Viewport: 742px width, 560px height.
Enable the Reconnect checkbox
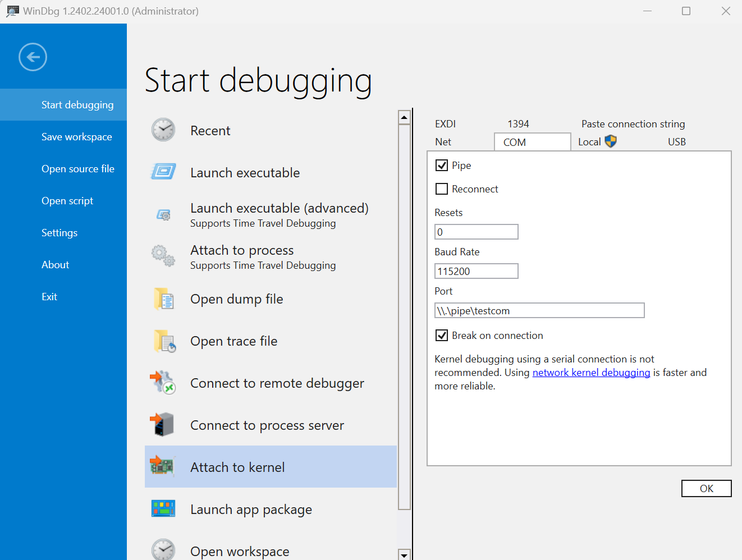[442, 189]
